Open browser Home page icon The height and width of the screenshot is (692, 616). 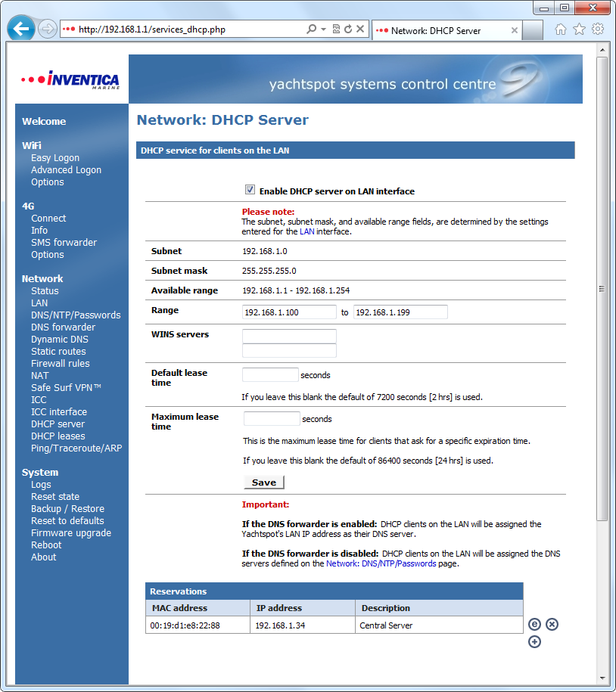point(561,29)
